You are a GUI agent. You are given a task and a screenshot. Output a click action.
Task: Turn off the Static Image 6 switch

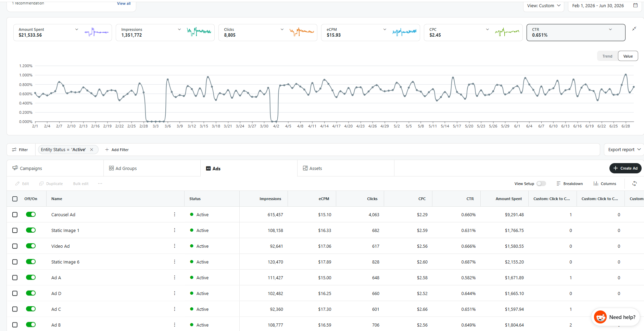[31, 262]
